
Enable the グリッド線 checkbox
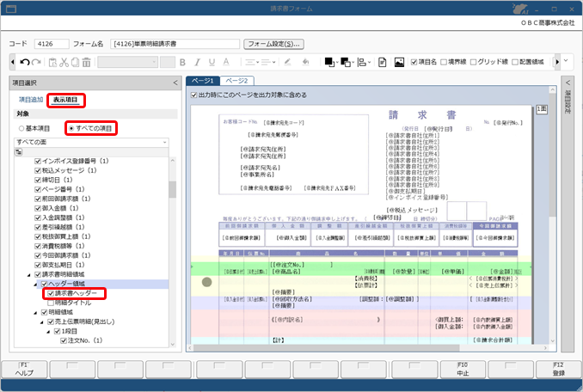473,62
